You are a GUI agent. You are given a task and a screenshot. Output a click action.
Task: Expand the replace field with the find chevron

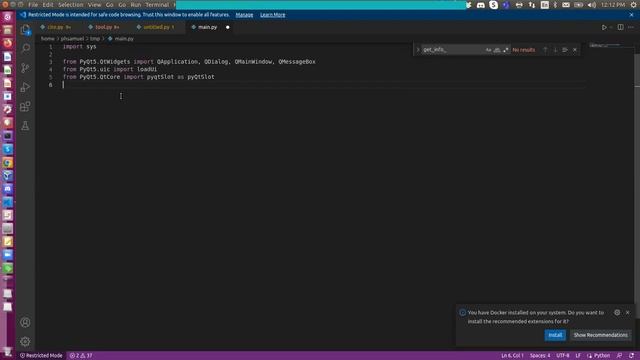click(418, 50)
